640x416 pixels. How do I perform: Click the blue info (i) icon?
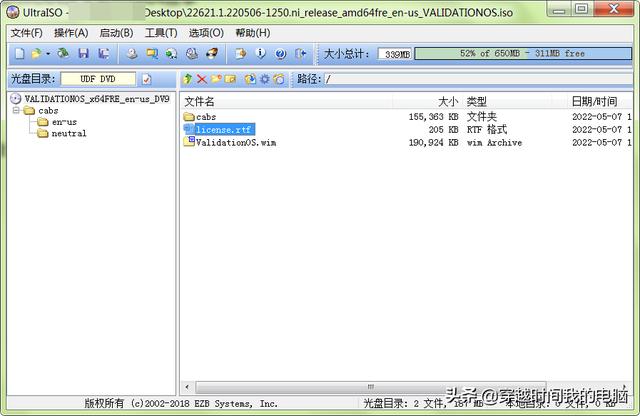click(260, 53)
